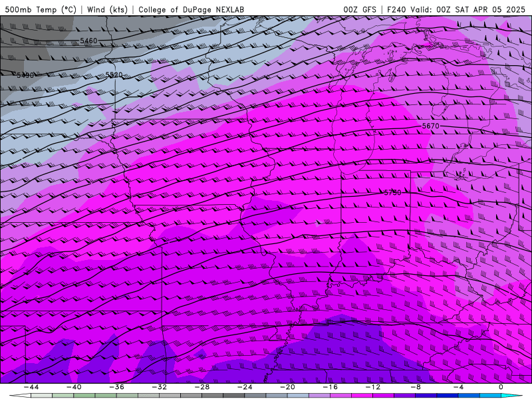Click the white arrow start of colorbar
Image resolution: width=532 pixels, height=399 pixels.
point(20,396)
